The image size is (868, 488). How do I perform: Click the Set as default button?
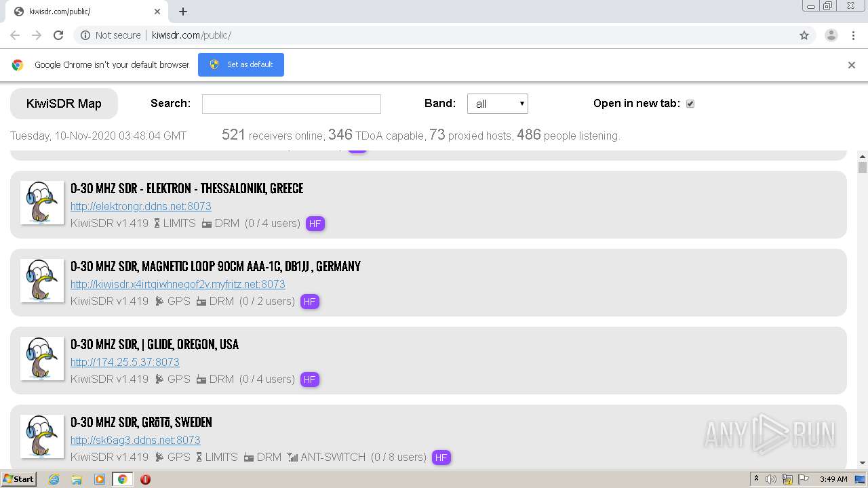[x=241, y=64]
